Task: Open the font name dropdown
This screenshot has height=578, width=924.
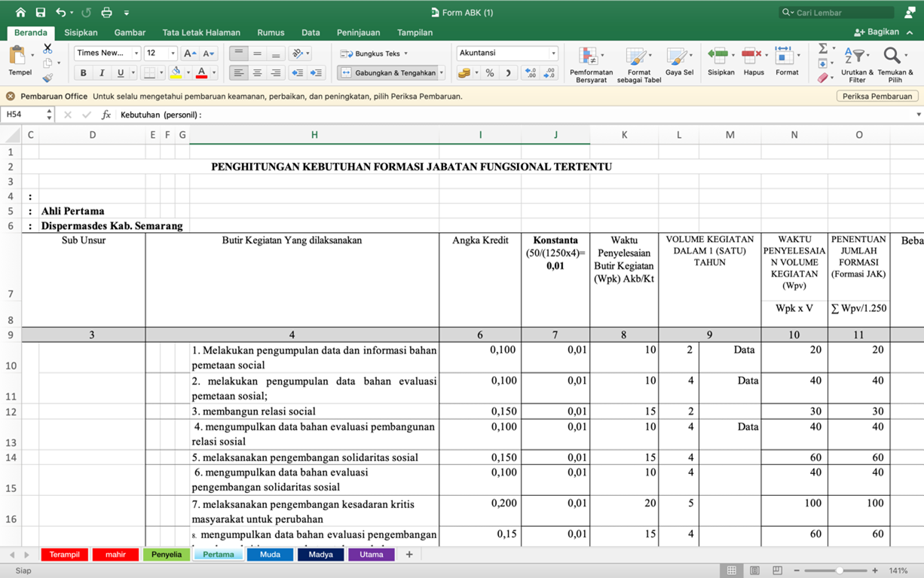Action: 136,54
